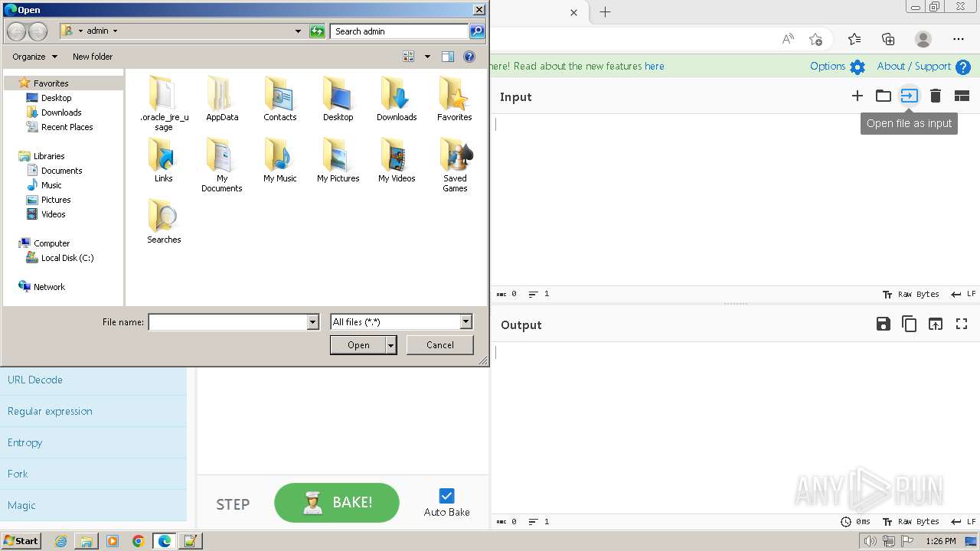980x551 pixels.
Task: Expand the File name dropdown arrow
Action: (312, 322)
